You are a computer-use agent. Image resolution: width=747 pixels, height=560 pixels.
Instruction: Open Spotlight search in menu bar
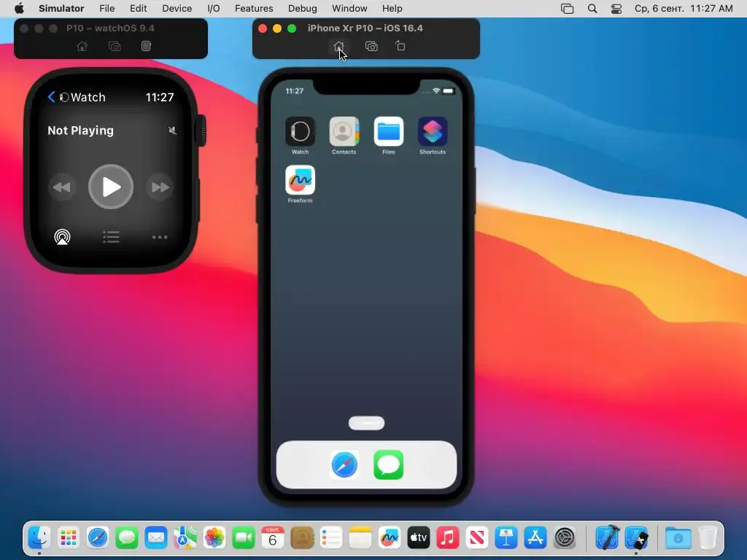click(592, 9)
